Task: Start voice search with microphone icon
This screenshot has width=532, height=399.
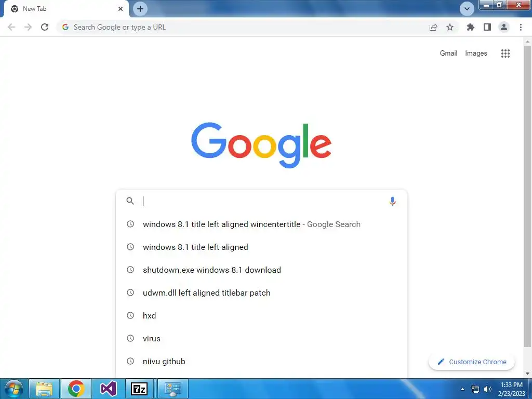Action: click(393, 201)
